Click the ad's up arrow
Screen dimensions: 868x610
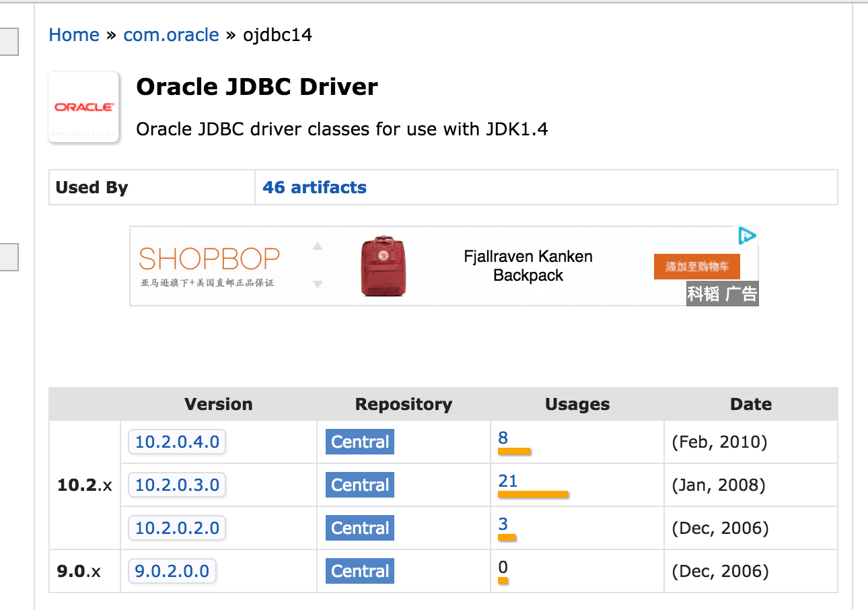point(318,246)
